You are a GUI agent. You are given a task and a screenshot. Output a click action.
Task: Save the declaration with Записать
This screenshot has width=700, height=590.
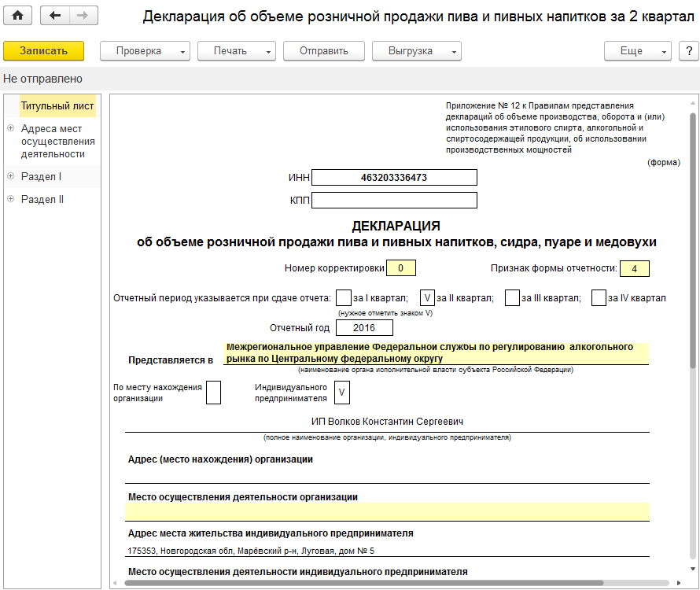click(x=44, y=51)
